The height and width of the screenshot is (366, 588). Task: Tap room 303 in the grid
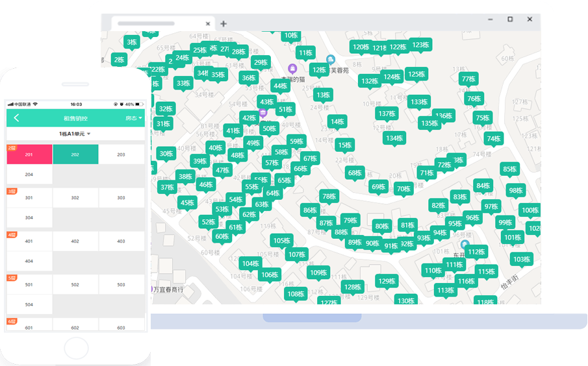click(x=121, y=198)
